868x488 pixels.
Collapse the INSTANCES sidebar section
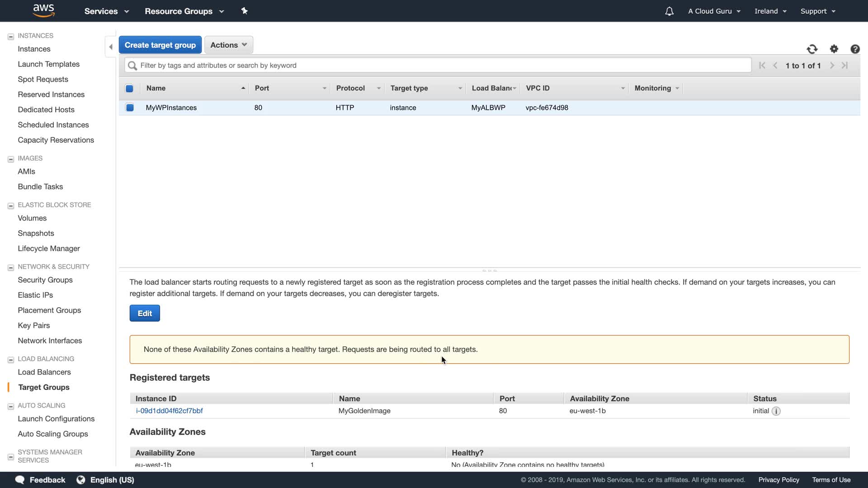(11, 36)
